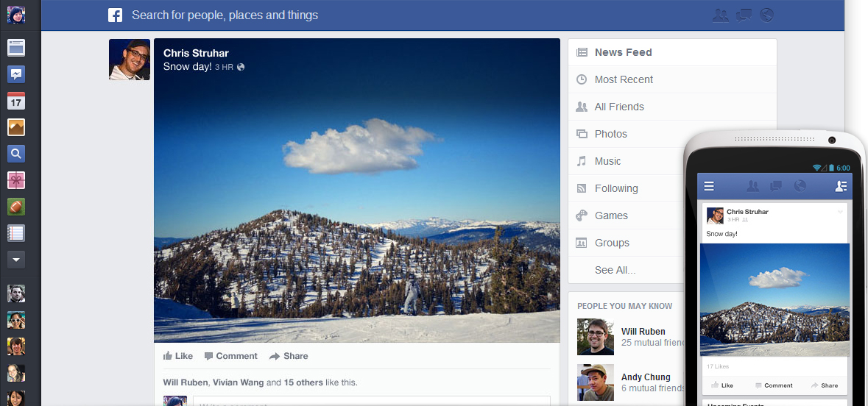Open post options chevron on phone

click(x=840, y=212)
